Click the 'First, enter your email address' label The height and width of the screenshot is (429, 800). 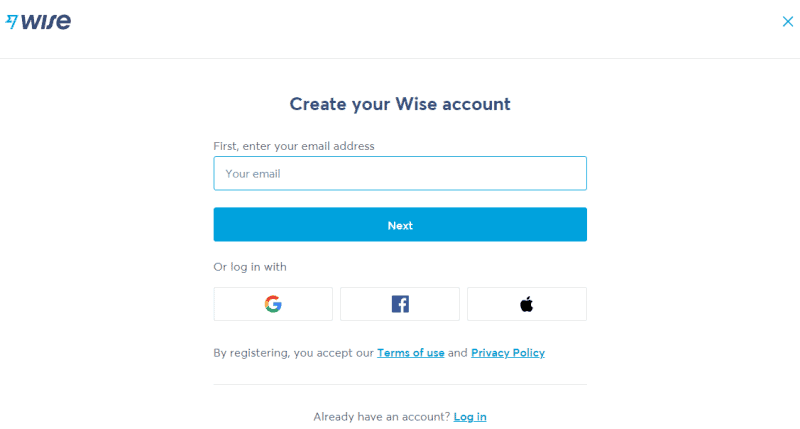pyautogui.click(x=294, y=146)
